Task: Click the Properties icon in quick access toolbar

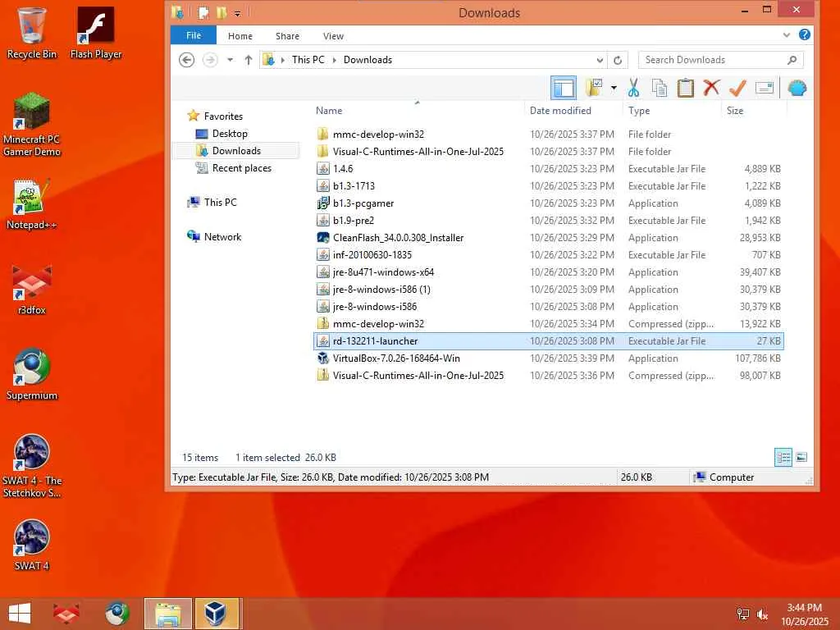Action: [203, 12]
